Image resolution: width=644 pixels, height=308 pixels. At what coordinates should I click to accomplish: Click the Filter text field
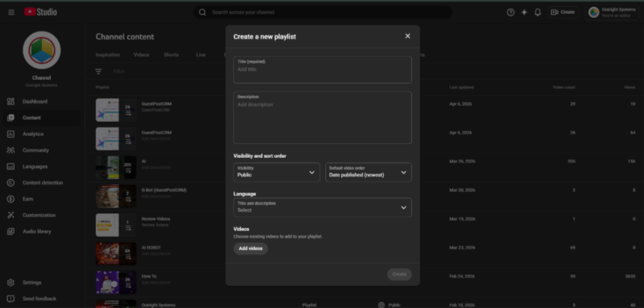119,72
